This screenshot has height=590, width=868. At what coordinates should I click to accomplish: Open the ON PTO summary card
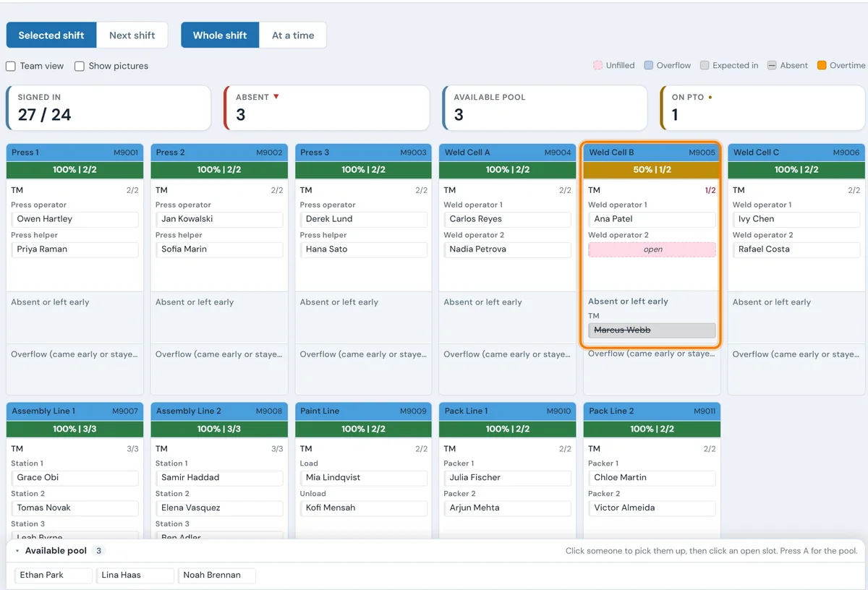tap(763, 108)
